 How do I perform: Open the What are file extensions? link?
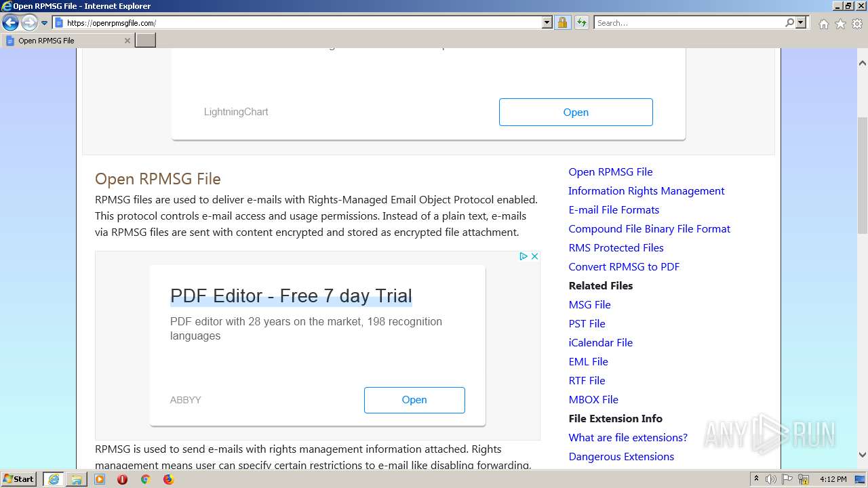[x=628, y=438]
